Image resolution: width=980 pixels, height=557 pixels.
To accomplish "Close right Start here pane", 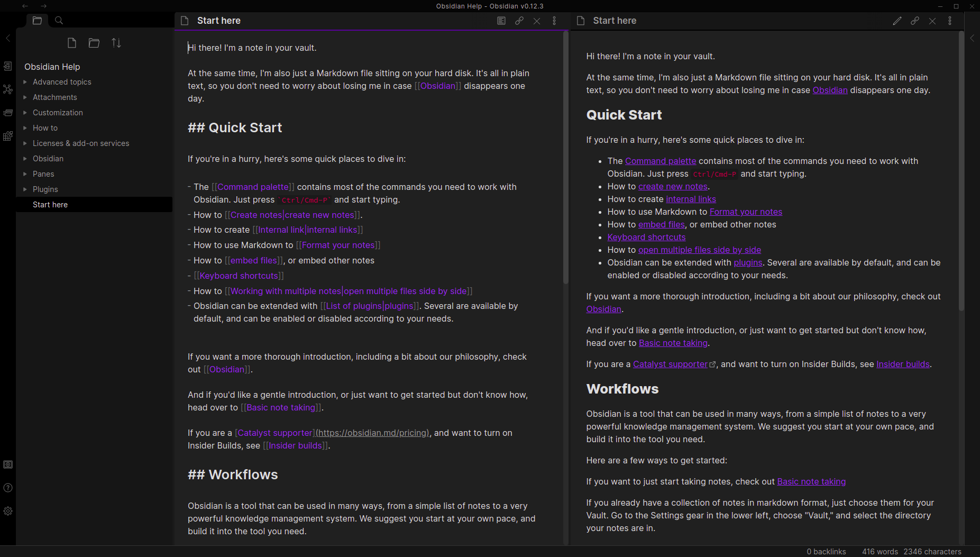I will [x=932, y=21].
